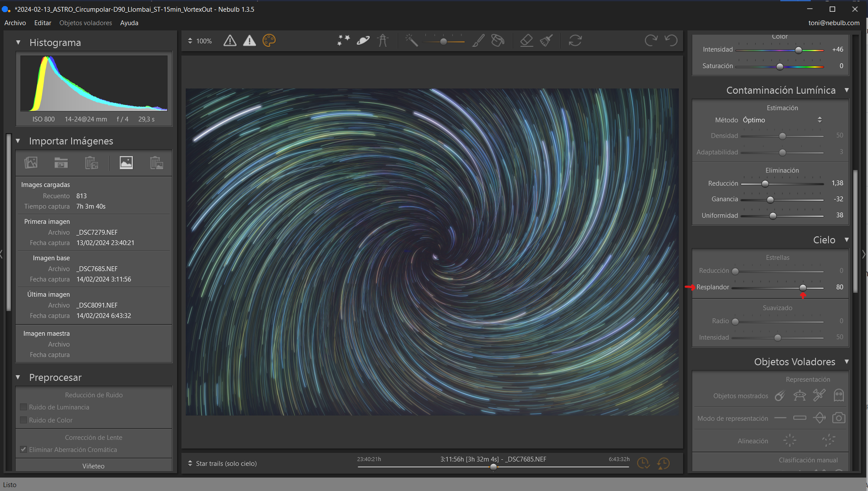
Task: Toggle UFO objects shown icon
Action: tap(799, 396)
